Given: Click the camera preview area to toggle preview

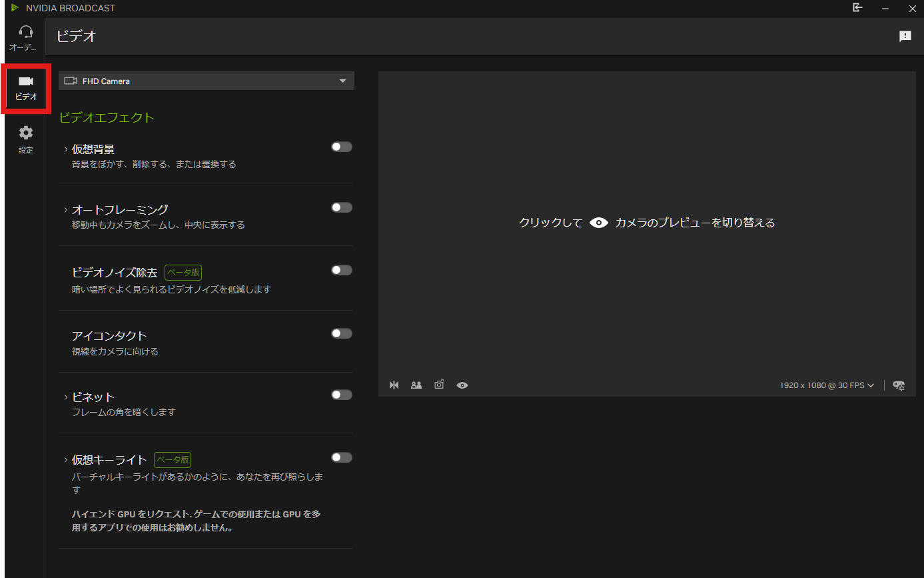Looking at the screenshot, I should 646,223.
